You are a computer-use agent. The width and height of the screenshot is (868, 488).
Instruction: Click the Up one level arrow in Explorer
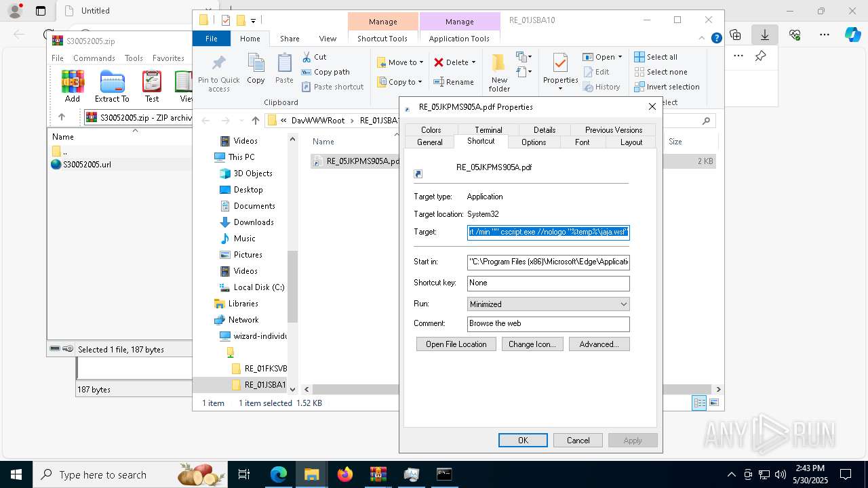[255, 121]
